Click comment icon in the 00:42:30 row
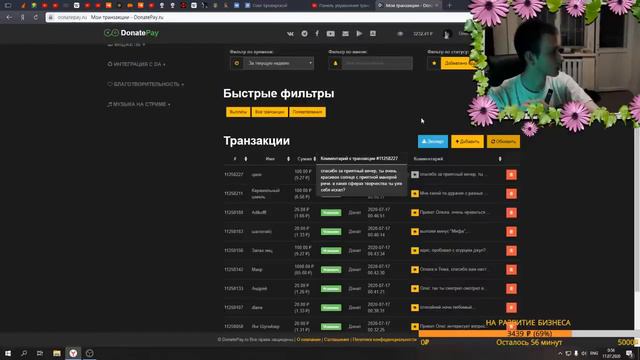Screen dimensions: 640x360 (x=415, y=269)
